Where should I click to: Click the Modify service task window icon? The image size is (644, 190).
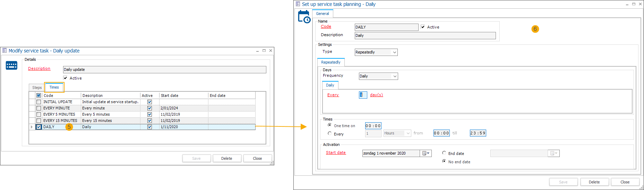(x=5, y=51)
